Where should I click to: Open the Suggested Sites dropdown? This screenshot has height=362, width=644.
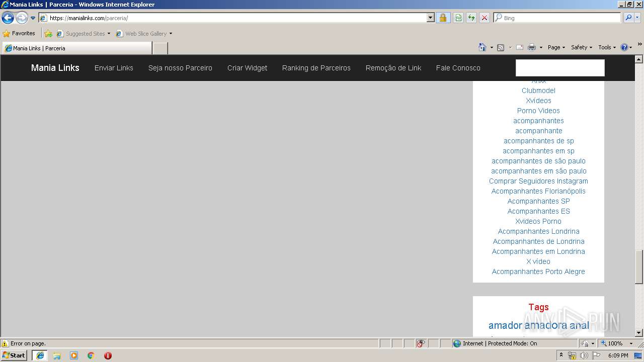[84, 33]
